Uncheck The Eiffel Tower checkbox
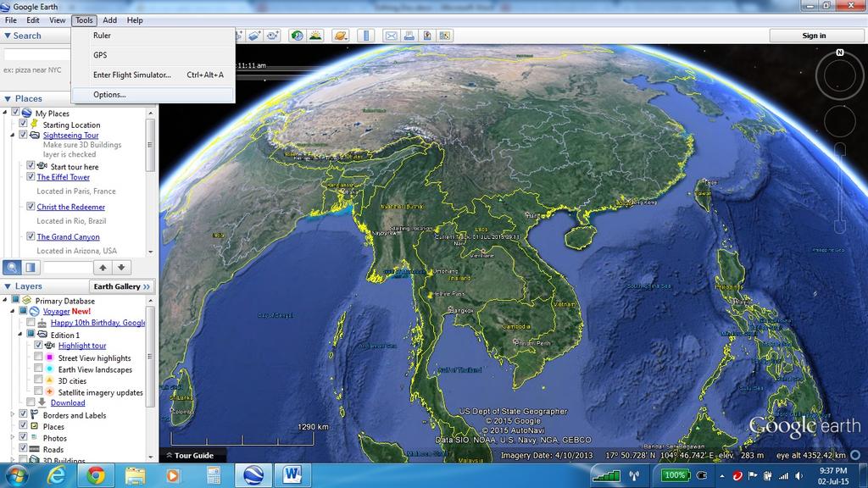The width and height of the screenshot is (868, 488). coord(31,176)
